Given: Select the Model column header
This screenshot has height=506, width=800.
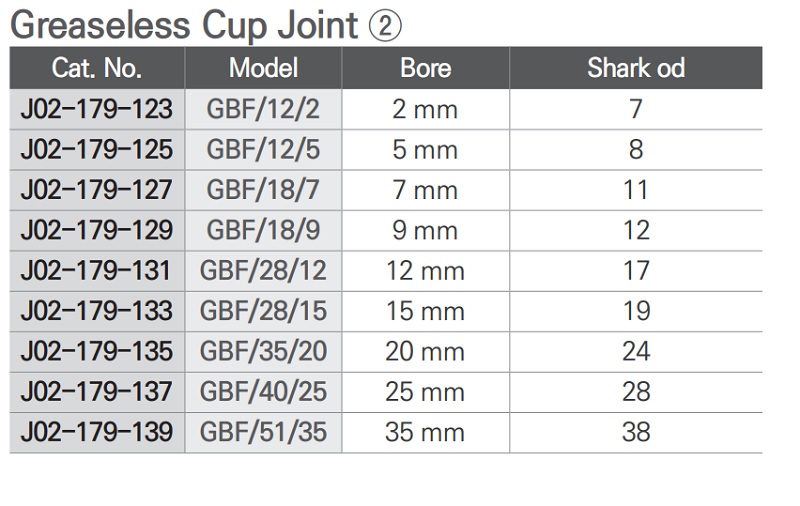Looking at the screenshot, I should [263, 68].
